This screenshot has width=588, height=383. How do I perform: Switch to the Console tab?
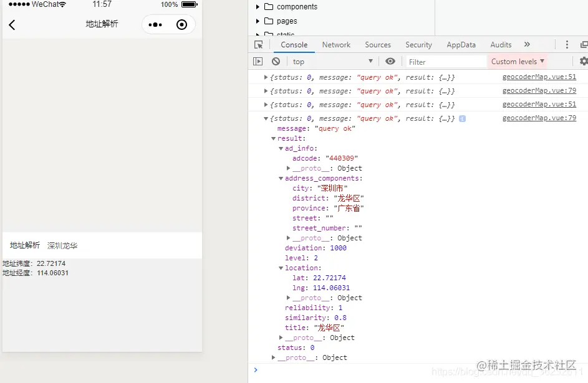click(294, 45)
